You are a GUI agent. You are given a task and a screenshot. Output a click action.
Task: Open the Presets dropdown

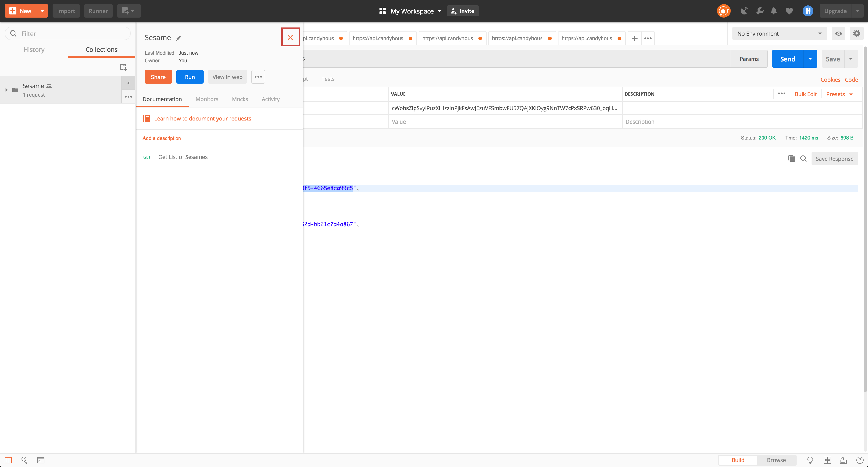pyautogui.click(x=839, y=94)
